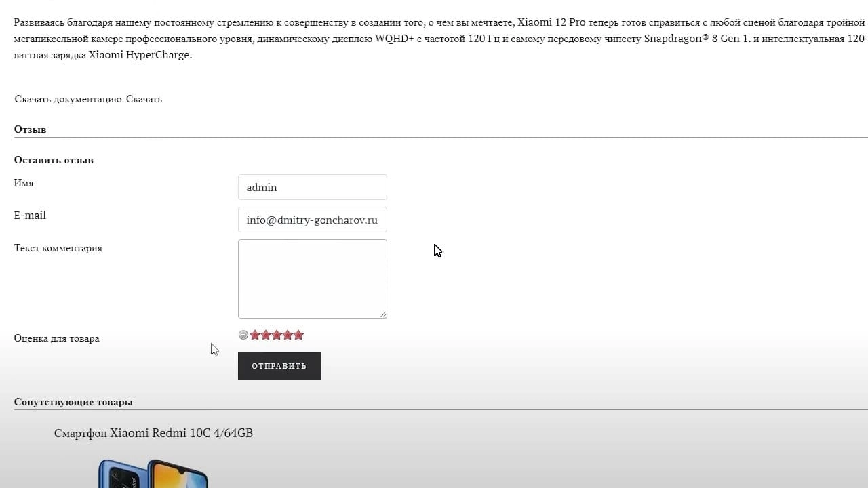Image resolution: width=868 pixels, height=488 pixels.
Task: Open the Скачать download link
Action: pos(144,99)
